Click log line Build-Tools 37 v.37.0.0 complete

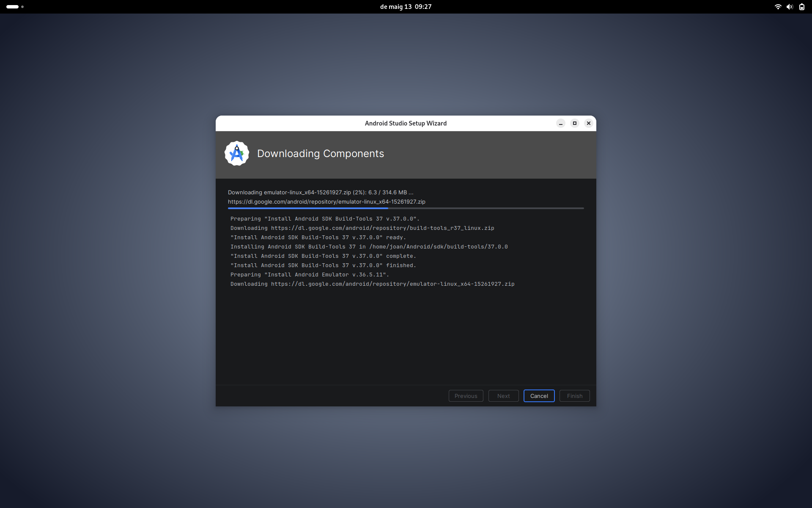(323, 256)
